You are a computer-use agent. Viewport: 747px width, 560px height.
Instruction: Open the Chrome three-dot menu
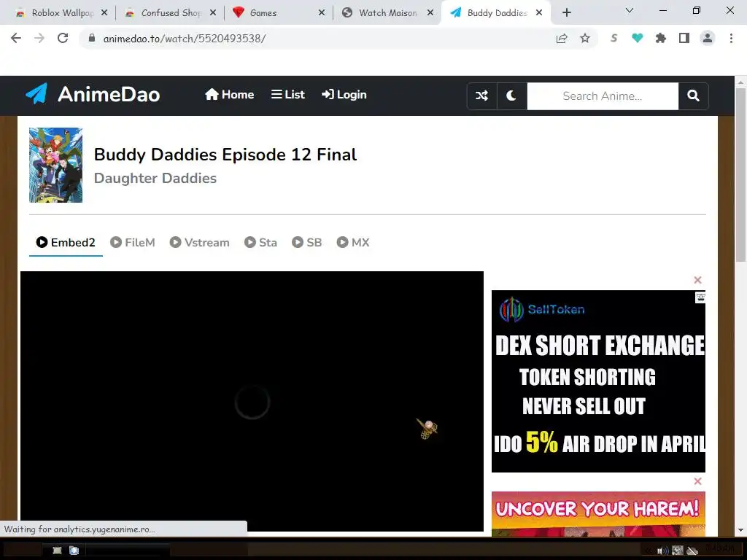[x=731, y=38]
